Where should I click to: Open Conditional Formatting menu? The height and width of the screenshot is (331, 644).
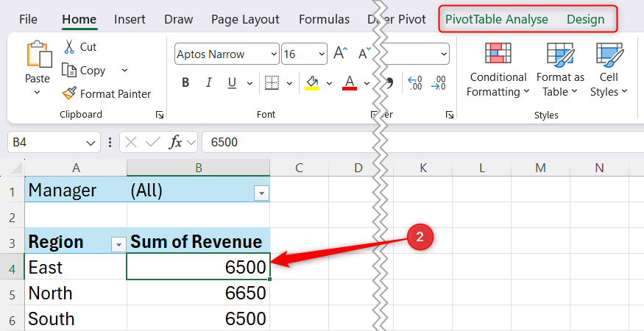(x=498, y=70)
